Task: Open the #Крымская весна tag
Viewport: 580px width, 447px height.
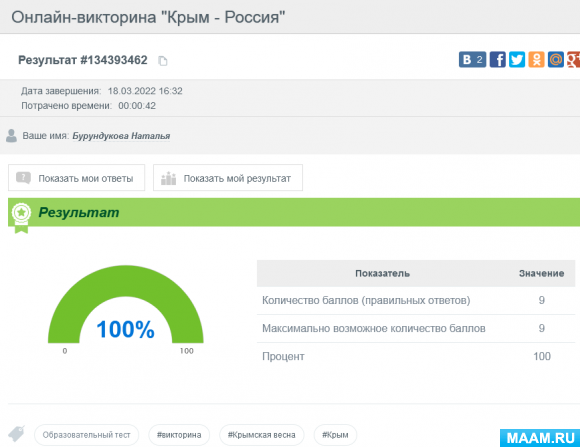Action: pyautogui.click(x=262, y=435)
